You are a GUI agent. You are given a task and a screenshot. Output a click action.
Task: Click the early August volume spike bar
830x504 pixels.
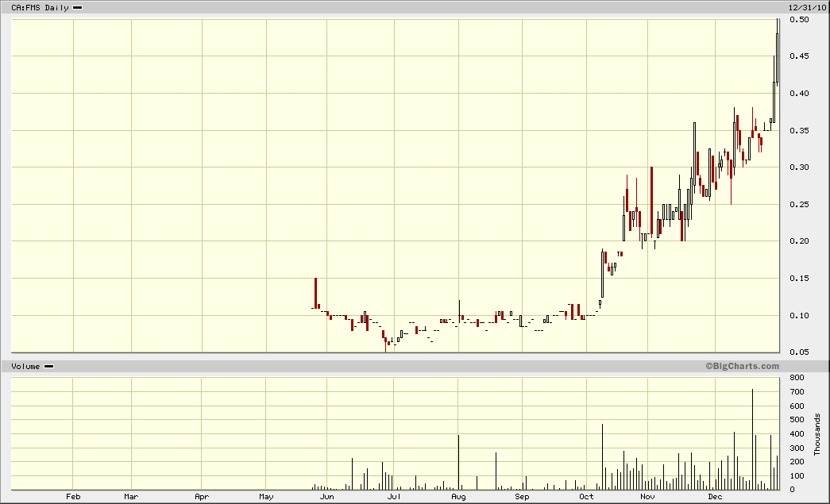click(458, 462)
